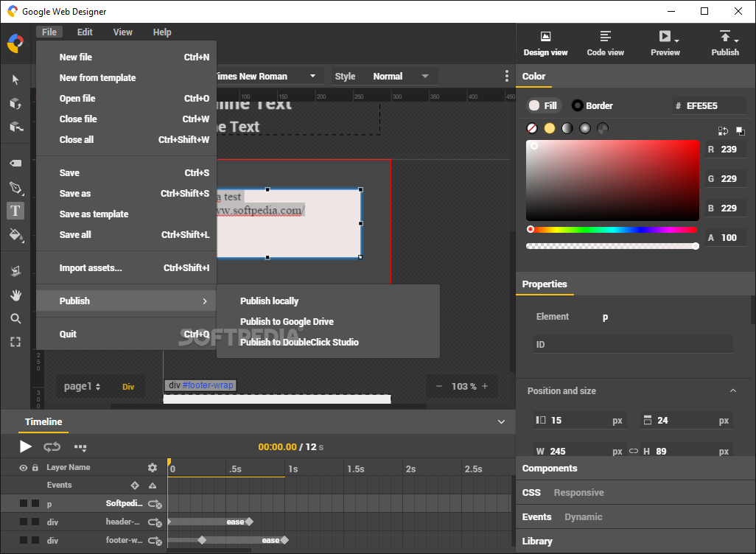Select the Border color mode

point(592,105)
